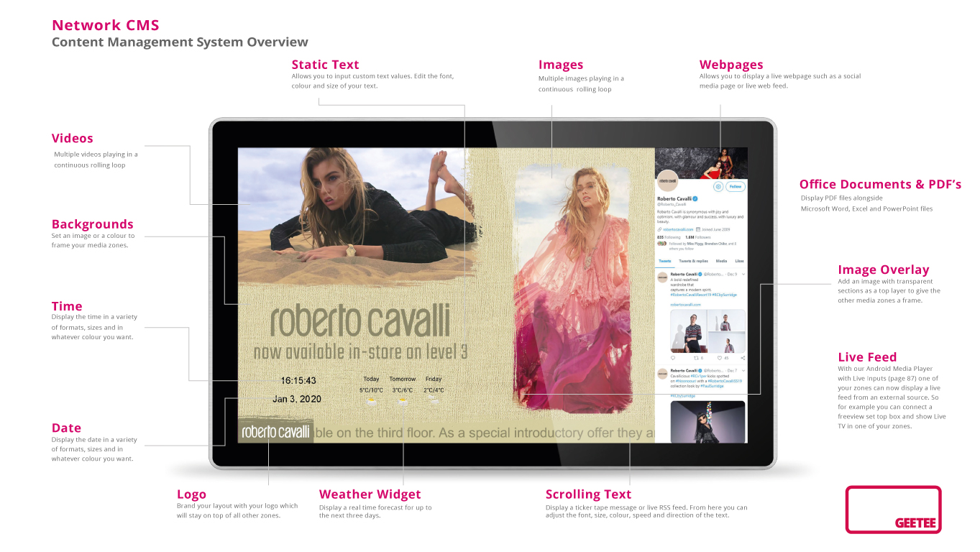Click the reply icon under first tweet

click(673, 358)
